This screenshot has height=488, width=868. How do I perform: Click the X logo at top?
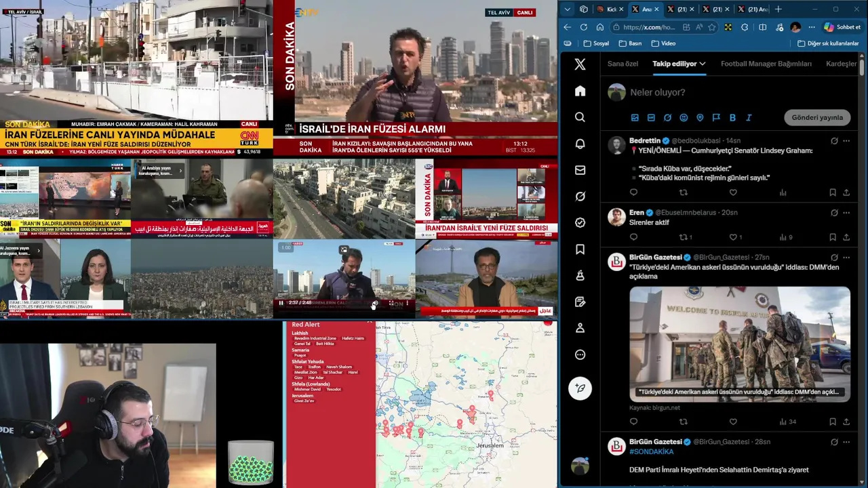pyautogui.click(x=580, y=64)
